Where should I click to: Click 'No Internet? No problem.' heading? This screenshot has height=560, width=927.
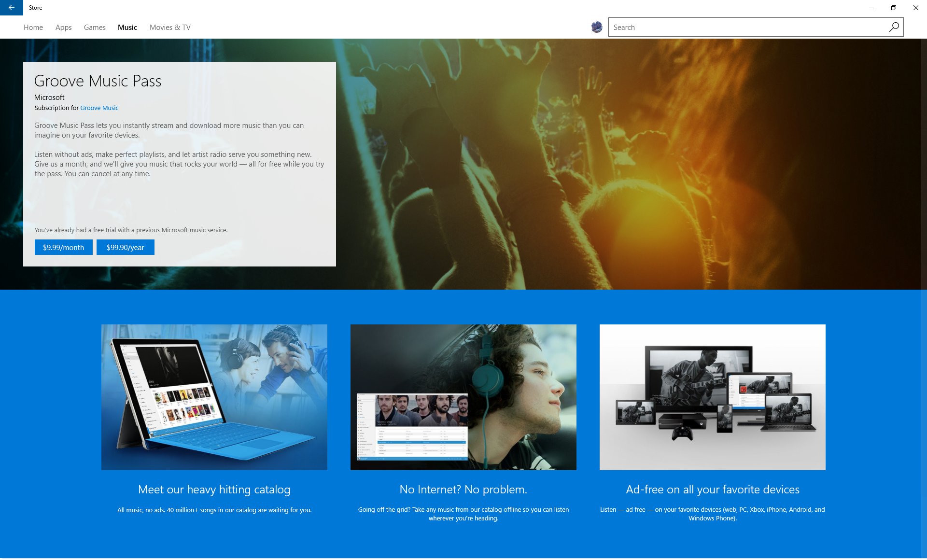click(x=463, y=490)
